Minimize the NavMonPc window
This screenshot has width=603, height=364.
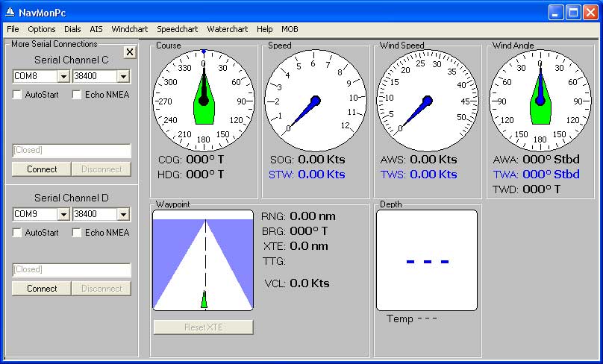tap(555, 13)
